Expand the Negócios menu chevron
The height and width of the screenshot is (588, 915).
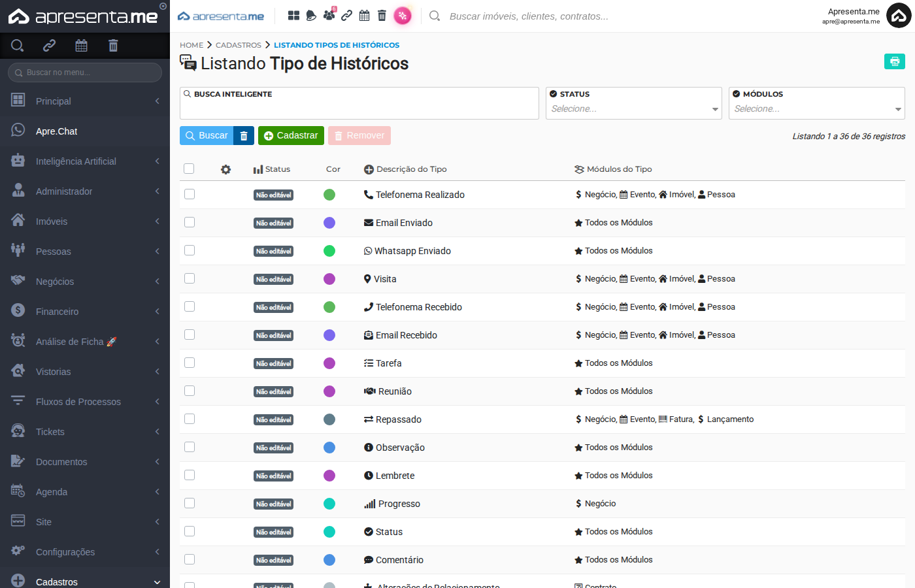coord(158,282)
